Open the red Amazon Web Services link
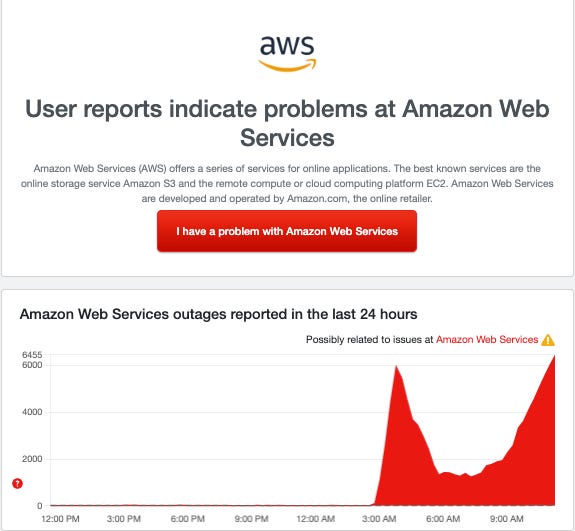This screenshot has width=575, height=531. [x=487, y=340]
